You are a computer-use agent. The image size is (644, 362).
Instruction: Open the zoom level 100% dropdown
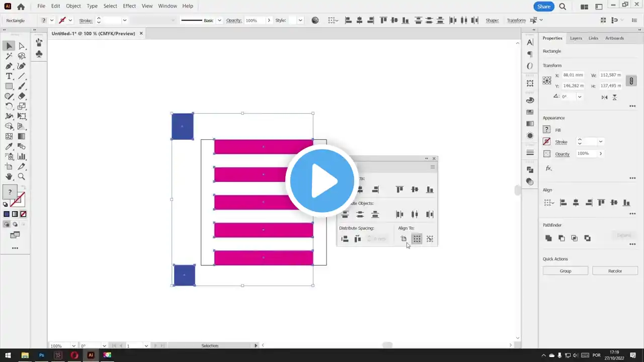tap(74, 346)
